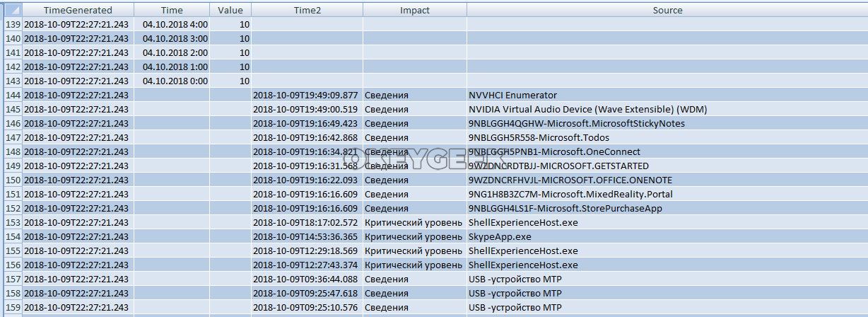Select row number 139 header
This screenshot has height=317, width=868.
tap(12, 24)
